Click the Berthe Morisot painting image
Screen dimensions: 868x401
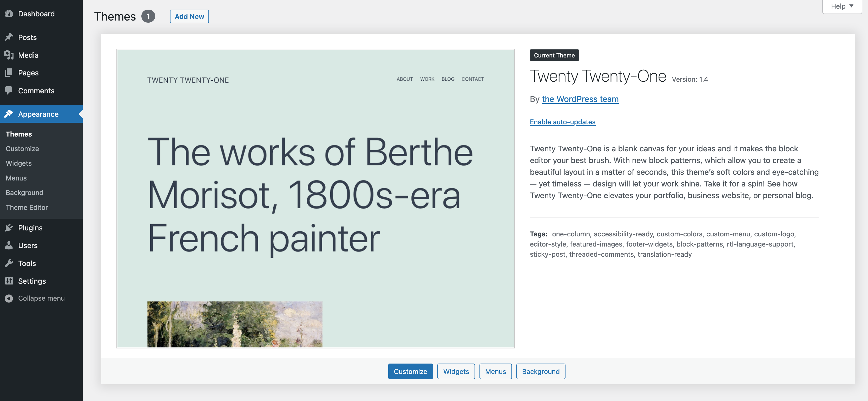tap(234, 324)
